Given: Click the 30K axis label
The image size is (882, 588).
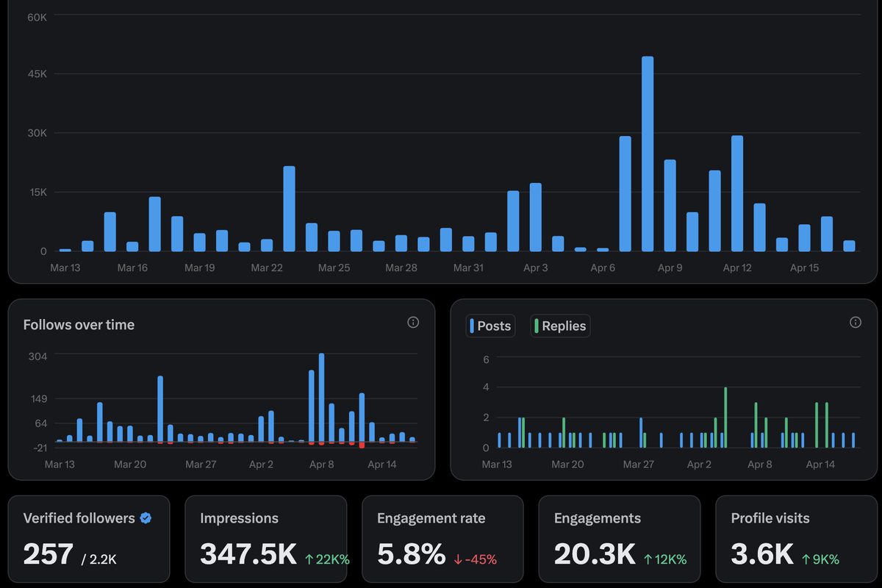Looking at the screenshot, I should click(37, 133).
